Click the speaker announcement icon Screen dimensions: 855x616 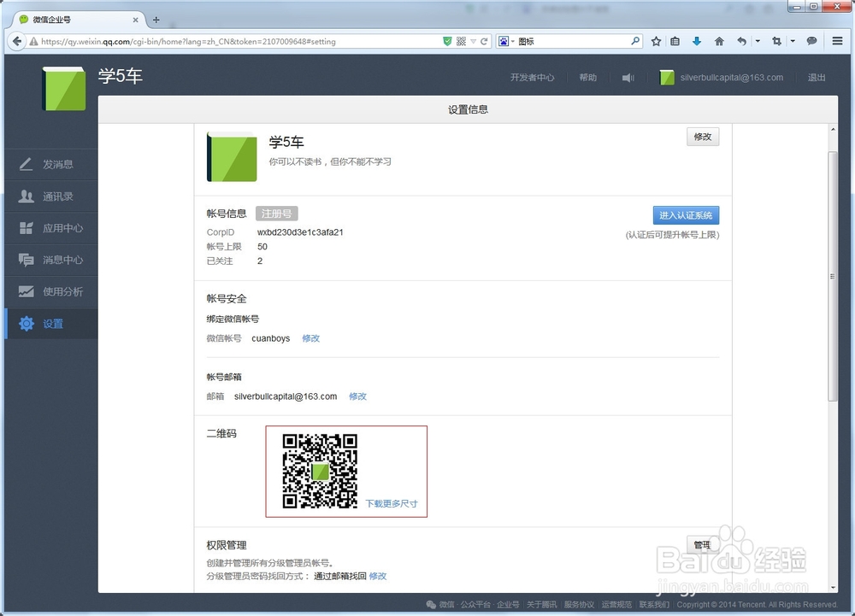click(x=628, y=78)
